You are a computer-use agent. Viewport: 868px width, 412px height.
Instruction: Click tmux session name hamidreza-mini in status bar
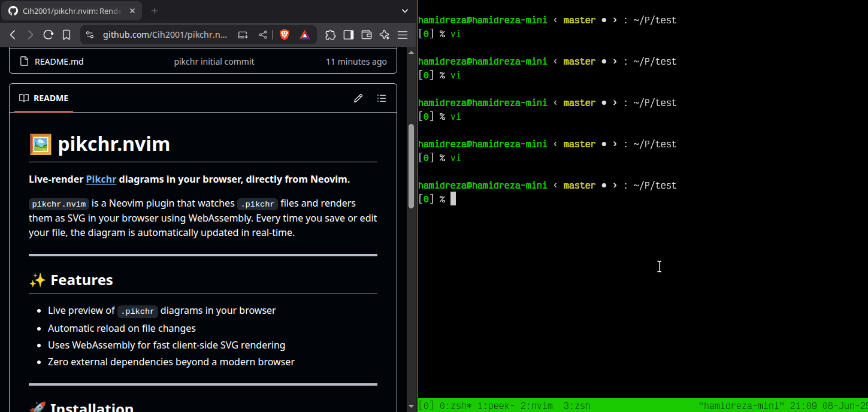coord(741,406)
